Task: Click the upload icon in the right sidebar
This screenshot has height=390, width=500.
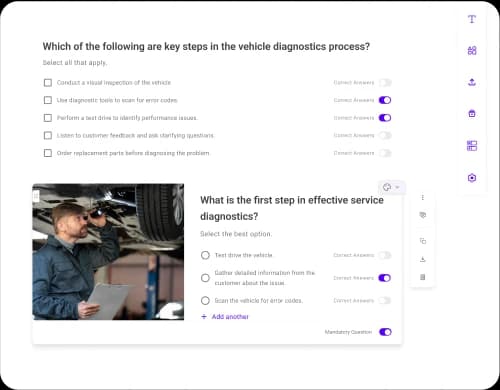Action: (472, 82)
